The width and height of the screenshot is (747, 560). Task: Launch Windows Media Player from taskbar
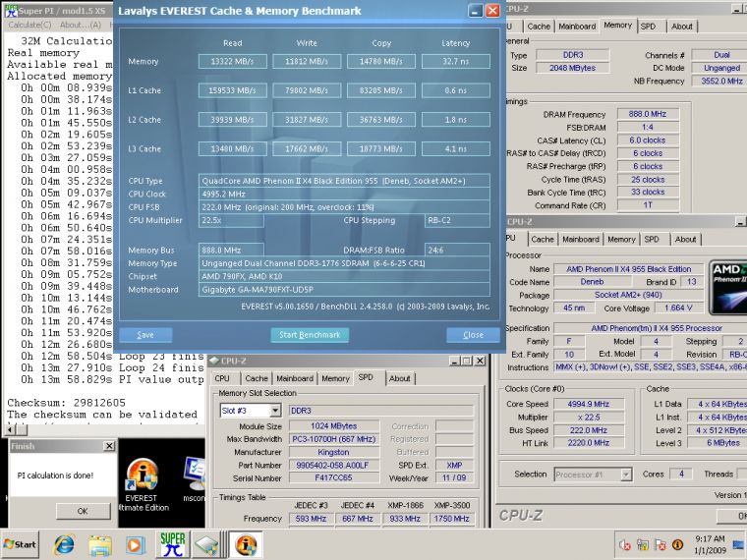135,544
